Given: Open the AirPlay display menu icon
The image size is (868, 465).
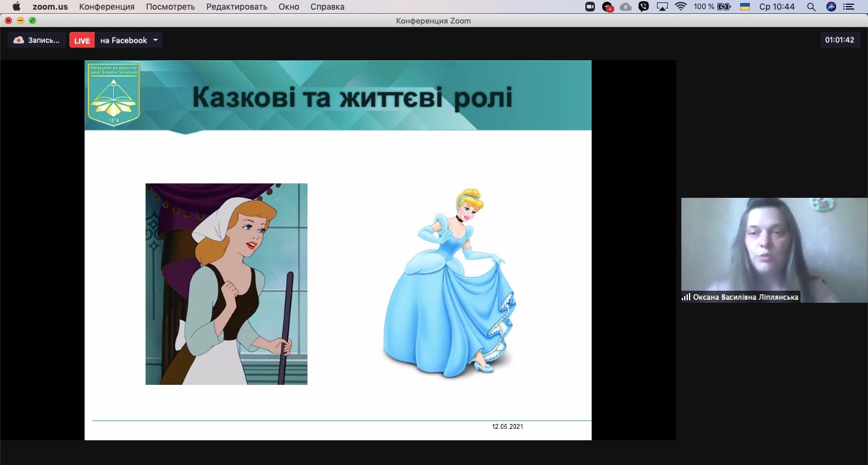Looking at the screenshot, I should (x=662, y=7).
